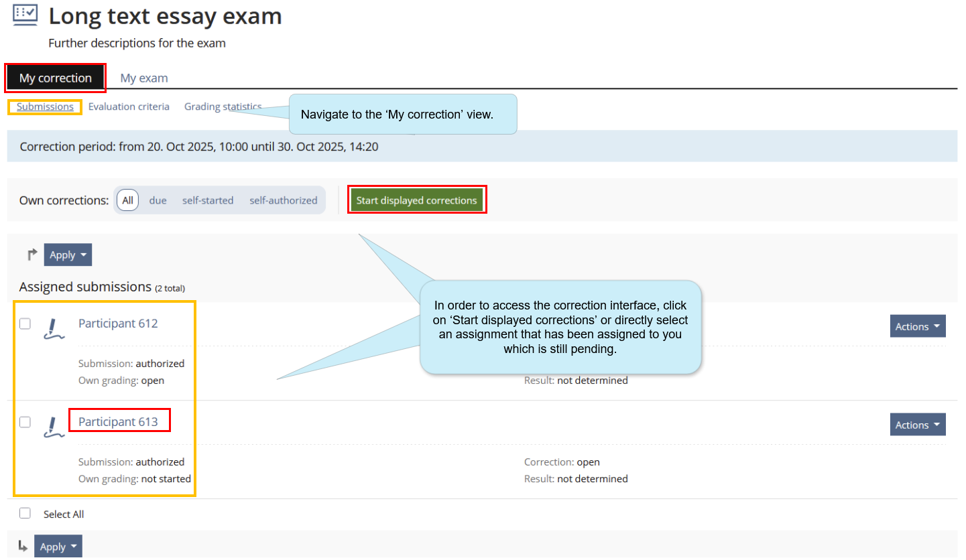
Task: Check the checkbox next to Participant 612
Action: coord(25,324)
